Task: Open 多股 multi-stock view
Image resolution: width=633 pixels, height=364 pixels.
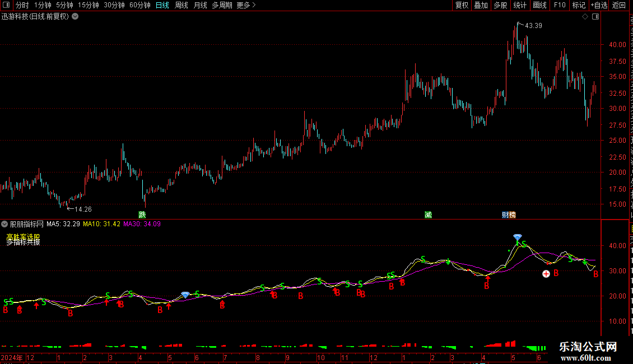Action: point(500,5)
